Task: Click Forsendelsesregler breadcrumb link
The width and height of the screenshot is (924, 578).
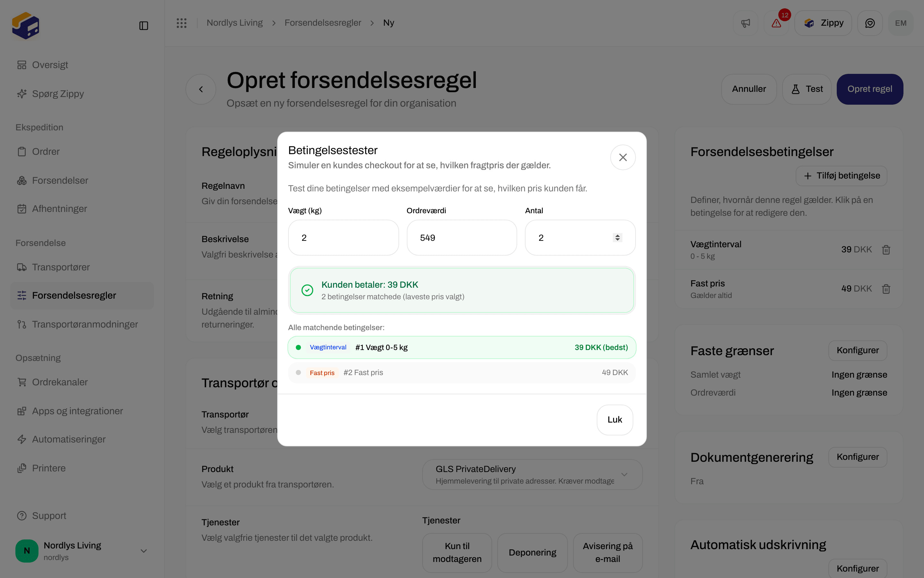Action: coord(323,23)
